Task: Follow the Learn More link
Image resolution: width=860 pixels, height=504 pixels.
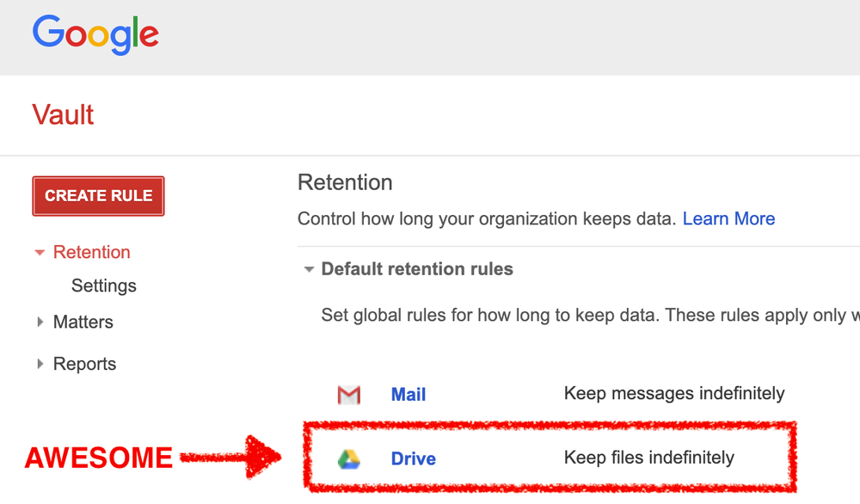Action: (728, 218)
